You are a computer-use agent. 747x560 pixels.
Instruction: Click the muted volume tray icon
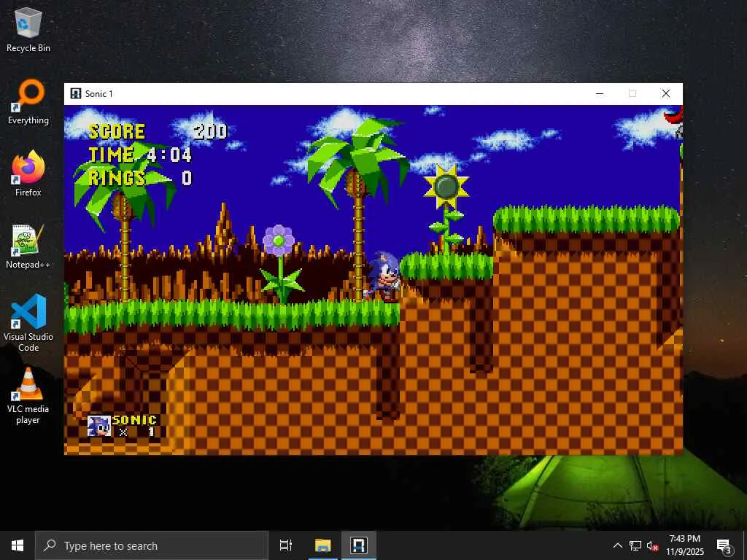coord(653,545)
